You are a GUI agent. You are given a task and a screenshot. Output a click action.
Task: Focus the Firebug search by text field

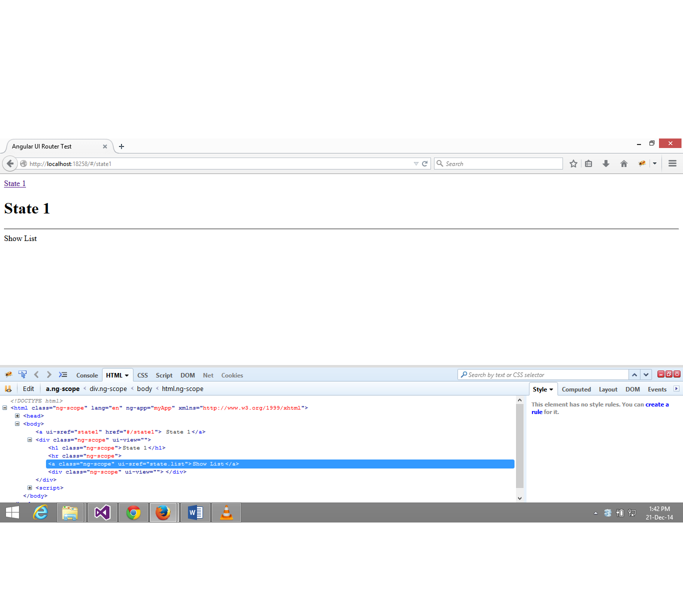point(543,374)
